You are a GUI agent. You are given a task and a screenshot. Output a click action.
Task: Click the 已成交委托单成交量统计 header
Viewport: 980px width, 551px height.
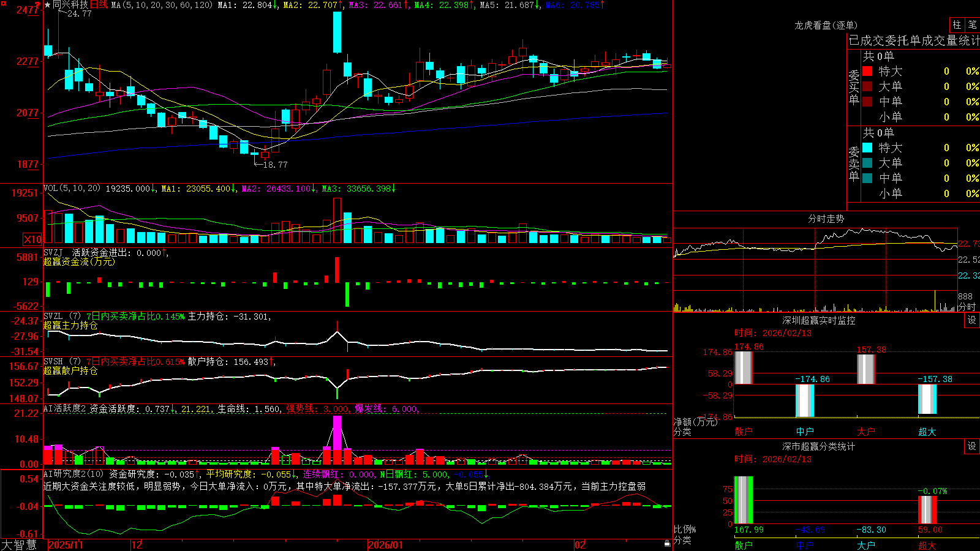tap(914, 40)
